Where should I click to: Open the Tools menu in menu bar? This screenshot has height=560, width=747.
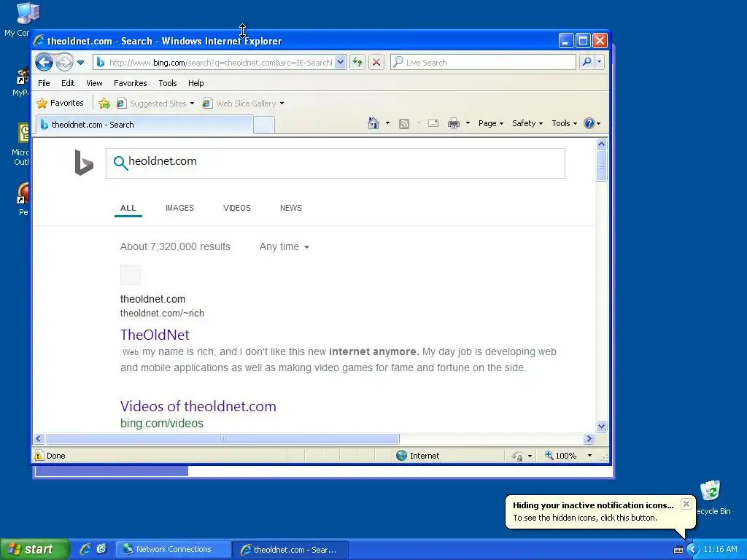pyautogui.click(x=168, y=83)
